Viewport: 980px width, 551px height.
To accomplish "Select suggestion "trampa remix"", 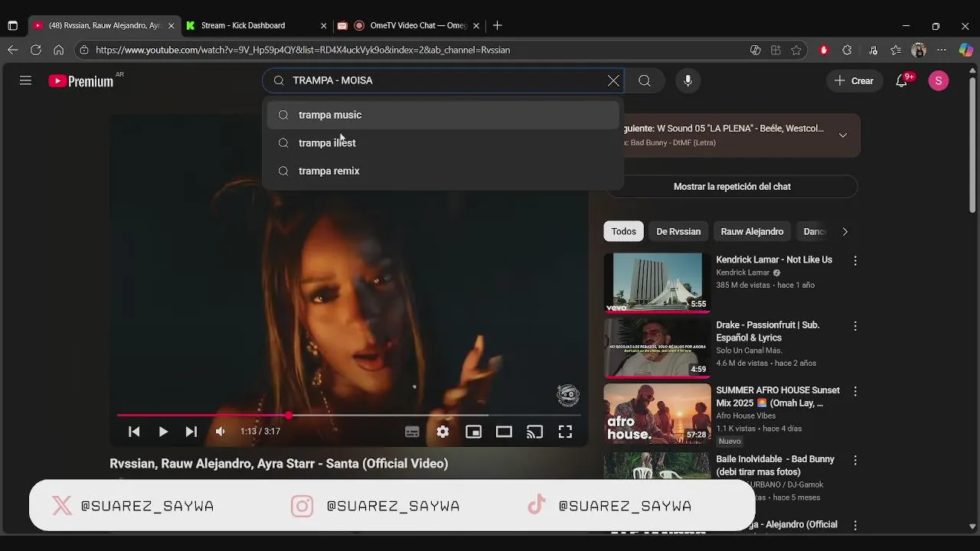I will [x=443, y=171].
